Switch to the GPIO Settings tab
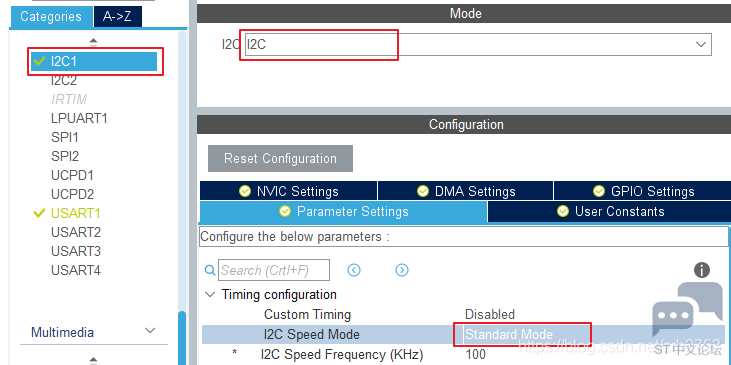This screenshot has width=731, height=365. click(642, 191)
